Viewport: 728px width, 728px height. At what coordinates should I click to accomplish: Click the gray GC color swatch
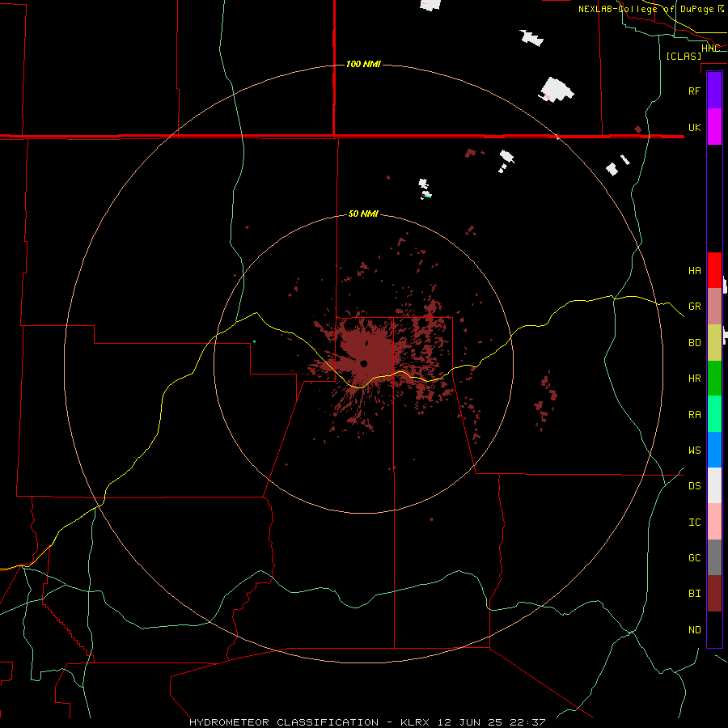click(714, 557)
